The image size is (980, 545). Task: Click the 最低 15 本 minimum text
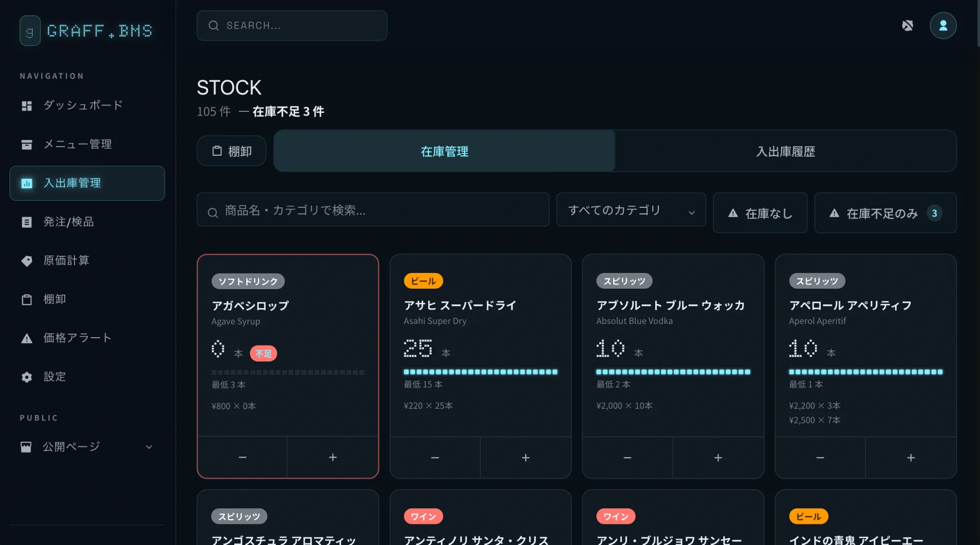click(423, 385)
